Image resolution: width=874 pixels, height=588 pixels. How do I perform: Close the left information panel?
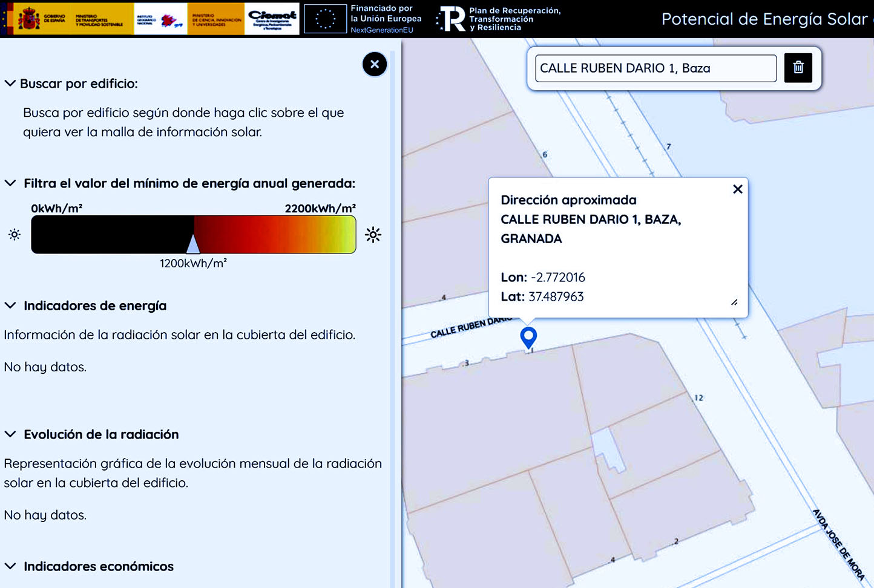click(375, 64)
